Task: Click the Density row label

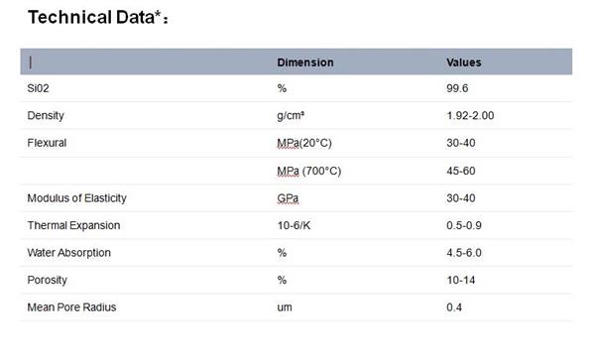Action: [x=46, y=115]
